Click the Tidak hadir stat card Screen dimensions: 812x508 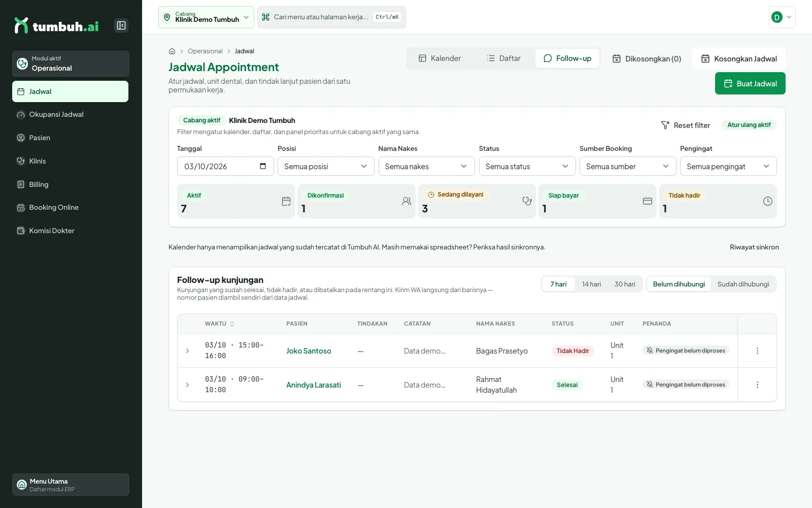718,201
